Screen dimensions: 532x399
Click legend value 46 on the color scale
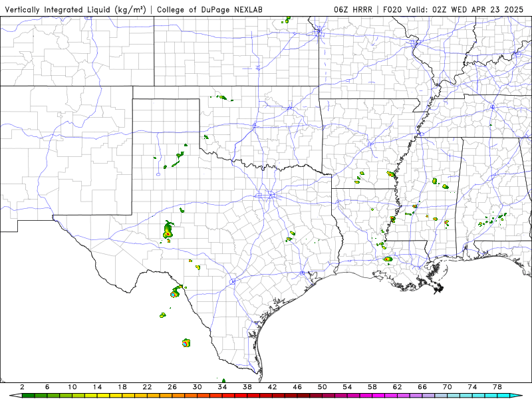297,387
